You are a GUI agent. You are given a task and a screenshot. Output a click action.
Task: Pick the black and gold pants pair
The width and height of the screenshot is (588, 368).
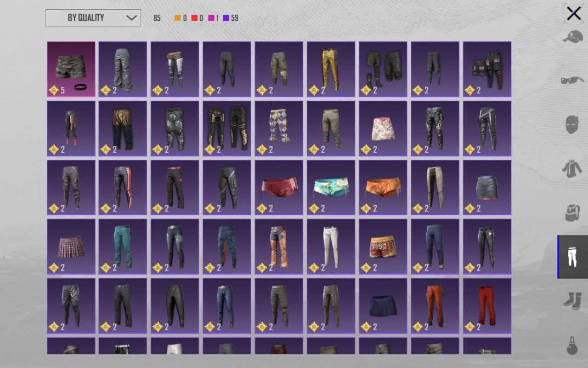[x=227, y=128]
